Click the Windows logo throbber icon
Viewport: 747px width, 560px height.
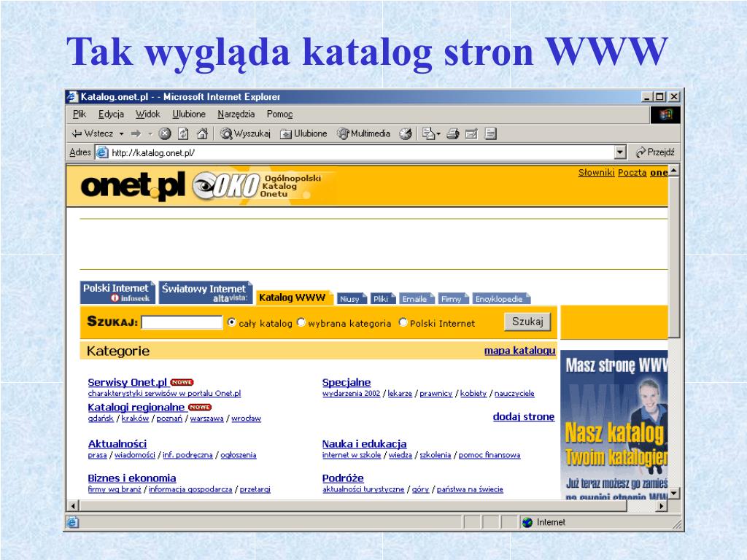click(x=665, y=114)
